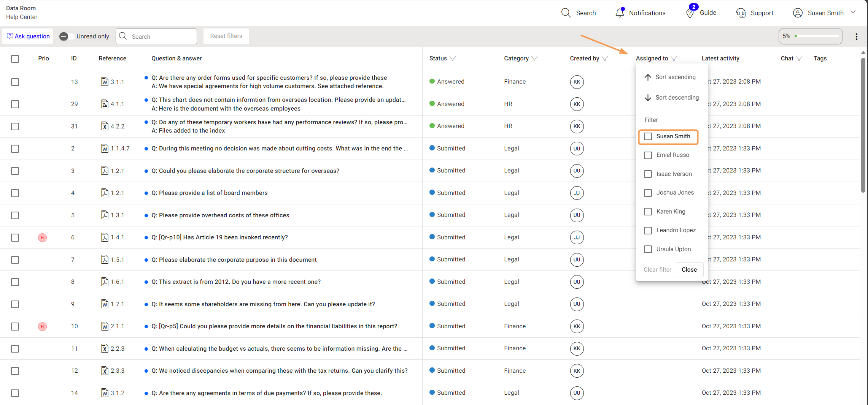Check the Ursula Upton filter checkbox
The width and height of the screenshot is (868, 405).
648,249
